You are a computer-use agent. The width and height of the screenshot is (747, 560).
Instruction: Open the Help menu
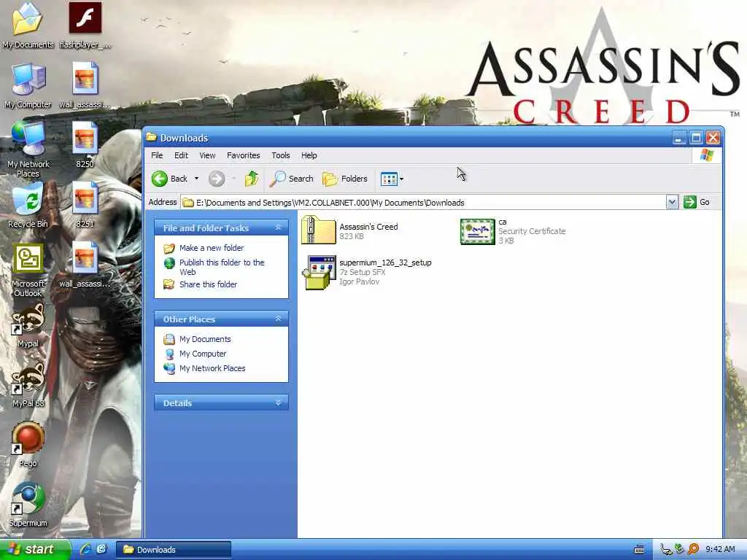tap(309, 156)
